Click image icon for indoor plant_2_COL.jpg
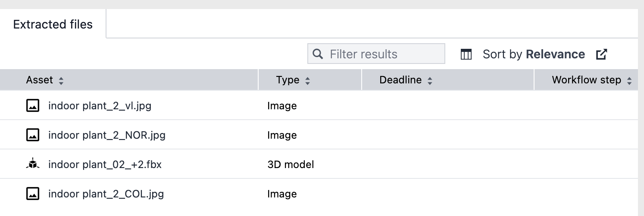The height and width of the screenshot is (216, 644). click(x=33, y=194)
